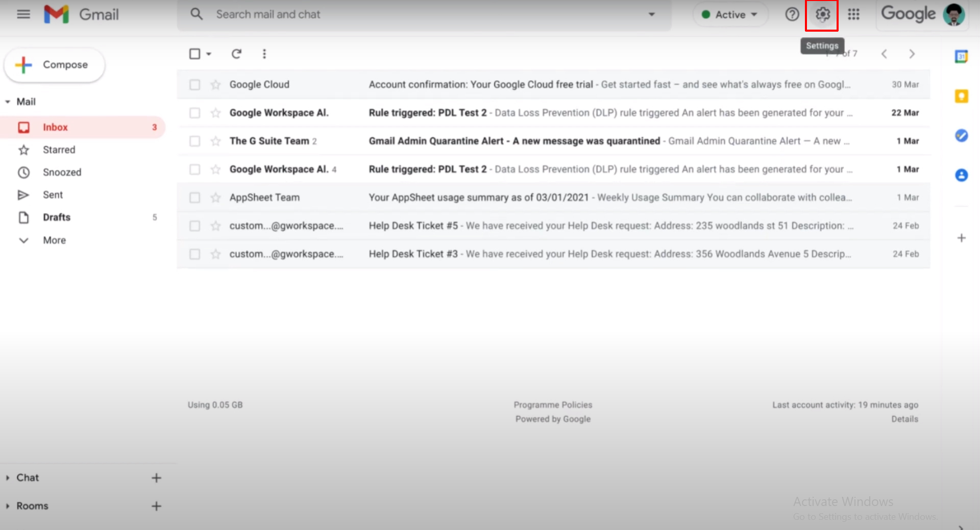This screenshot has height=530, width=980.
Task: Open the main hamburger menu
Action: coord(23,14)
